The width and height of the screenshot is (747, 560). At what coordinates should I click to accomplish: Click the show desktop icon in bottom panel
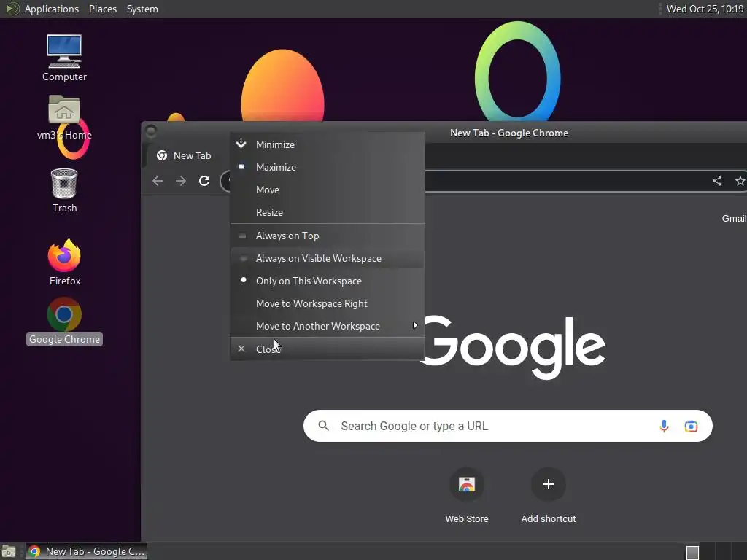point(9,551)
